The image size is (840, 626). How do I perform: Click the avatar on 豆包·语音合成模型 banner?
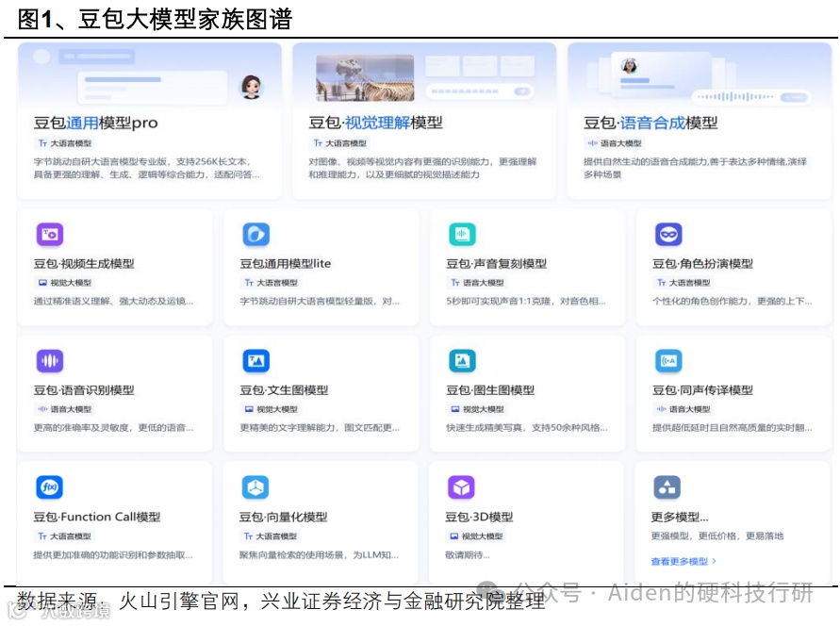[x=630, y=65]
